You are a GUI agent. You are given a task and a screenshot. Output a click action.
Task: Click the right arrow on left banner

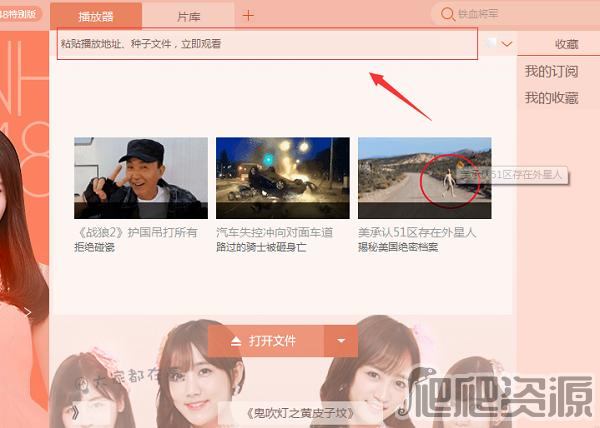[x=28, y=312]
